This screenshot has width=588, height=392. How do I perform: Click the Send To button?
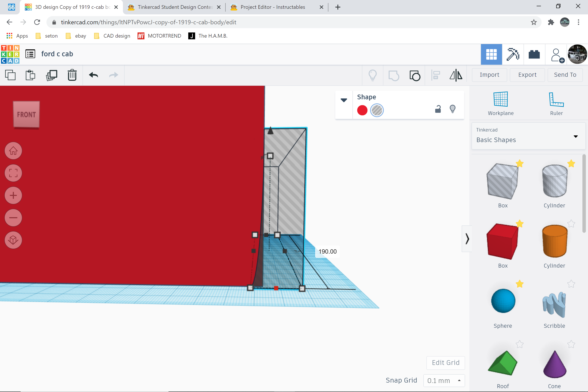coord(565,75)
